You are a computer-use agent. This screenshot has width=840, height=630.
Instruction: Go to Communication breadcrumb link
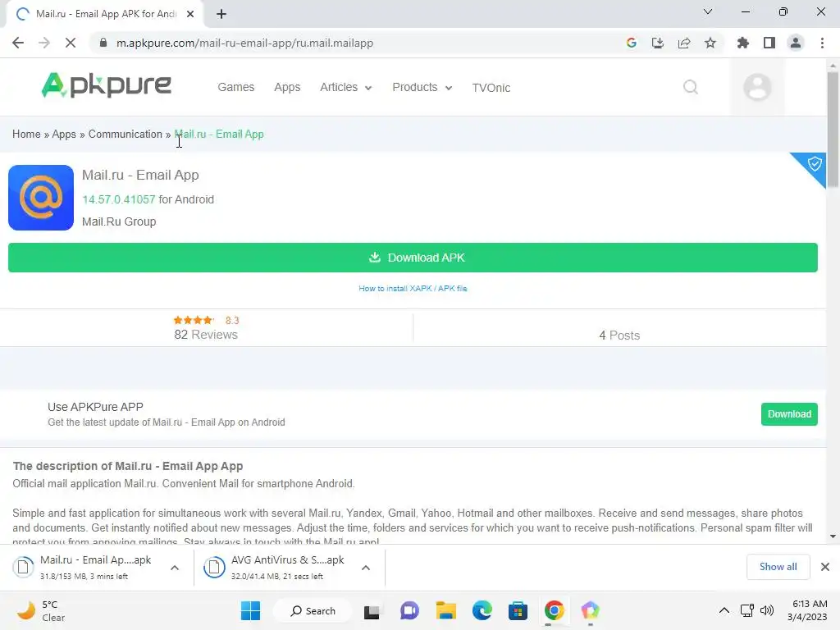pos(125,134)
